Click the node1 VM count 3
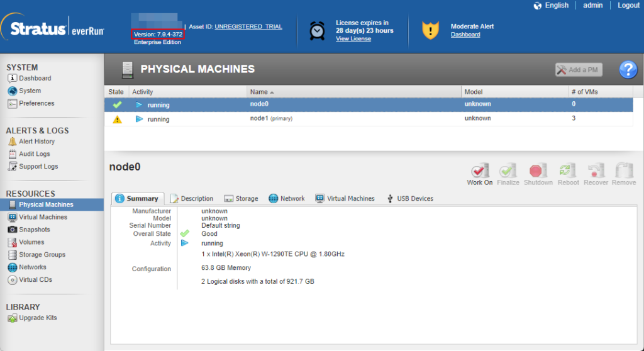Image resolution: width=644 pixels, height=351 pixels. (574, 118)
